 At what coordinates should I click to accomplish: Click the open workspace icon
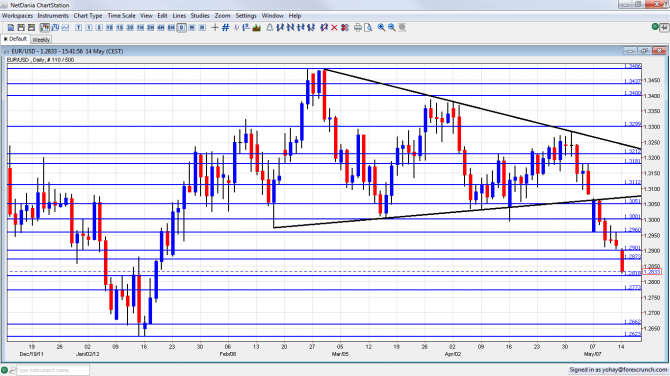pos(21,28)
